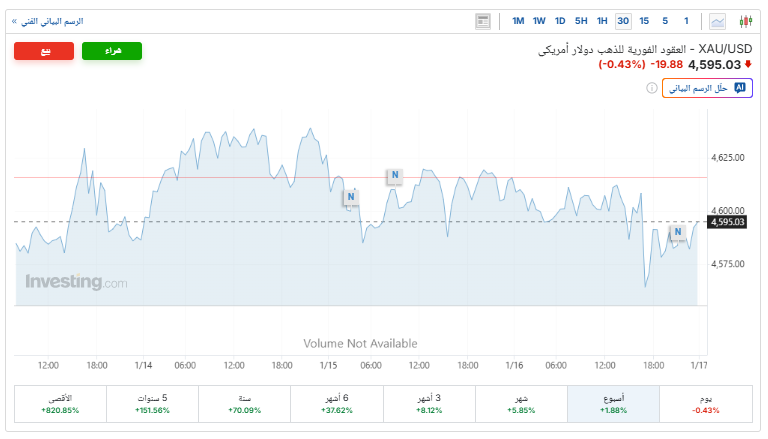768x439 pixels.
Task: Open the N news marker near 1/17
Action: tap(678, 232)
